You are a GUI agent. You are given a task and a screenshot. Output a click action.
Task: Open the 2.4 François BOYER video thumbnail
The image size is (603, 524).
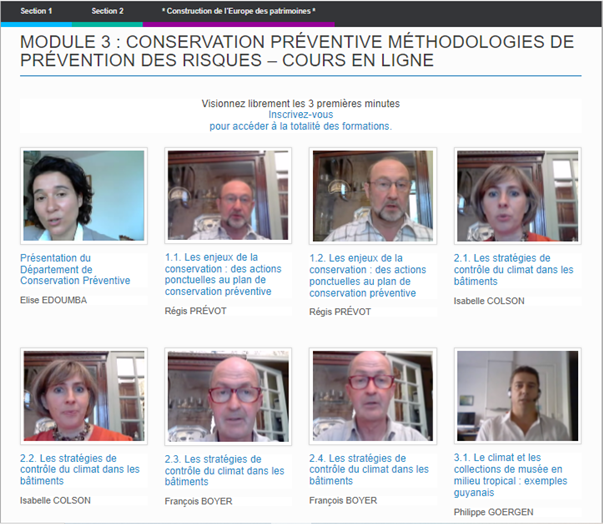pos(373,396)
